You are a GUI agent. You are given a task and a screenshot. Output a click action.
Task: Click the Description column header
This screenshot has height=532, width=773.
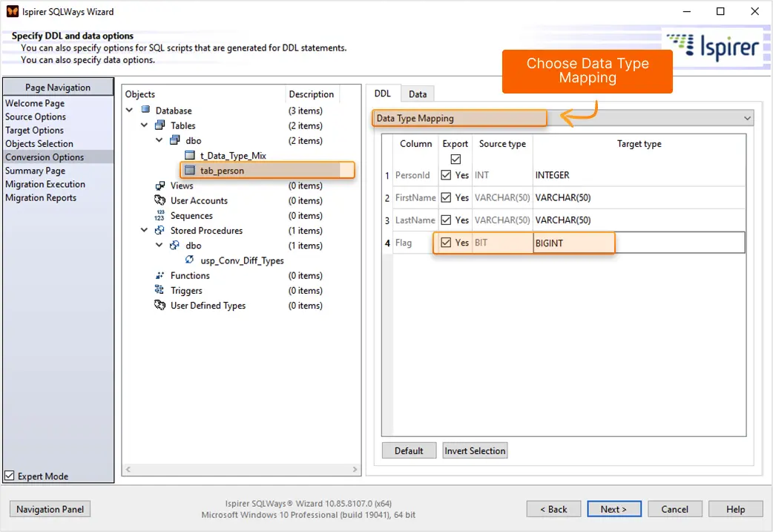pyautogui.click(x=311, y=93)
